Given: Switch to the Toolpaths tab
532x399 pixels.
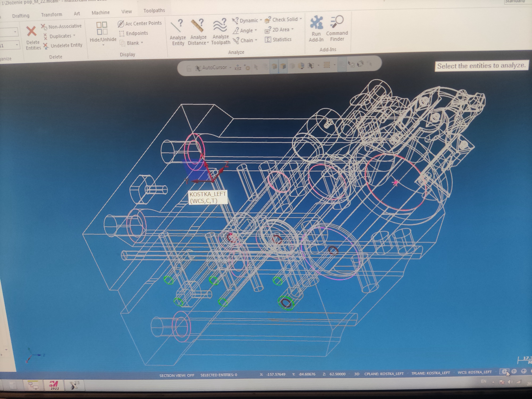Looking at the screenshot, I should pyautogui.click(x=154, y=11).
